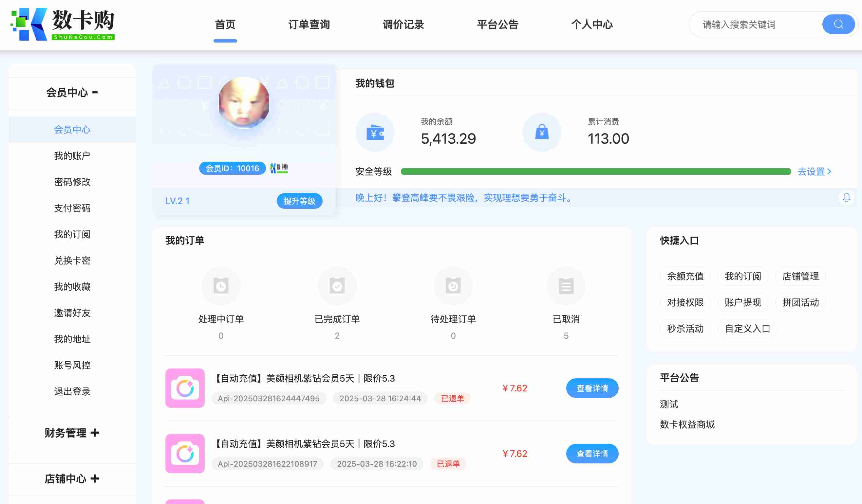Screen dimensions: 862x504
Task: Click the wallet balance icon
Action: coord(375,132)
